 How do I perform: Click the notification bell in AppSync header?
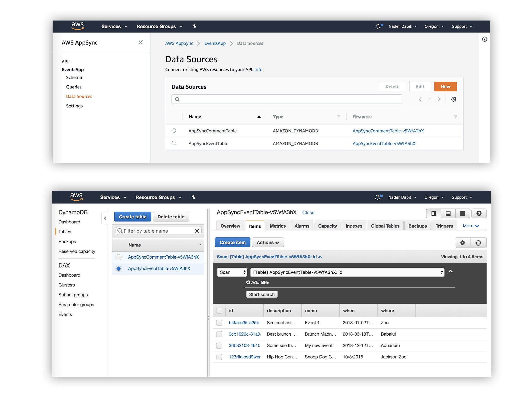click(378, 26)
